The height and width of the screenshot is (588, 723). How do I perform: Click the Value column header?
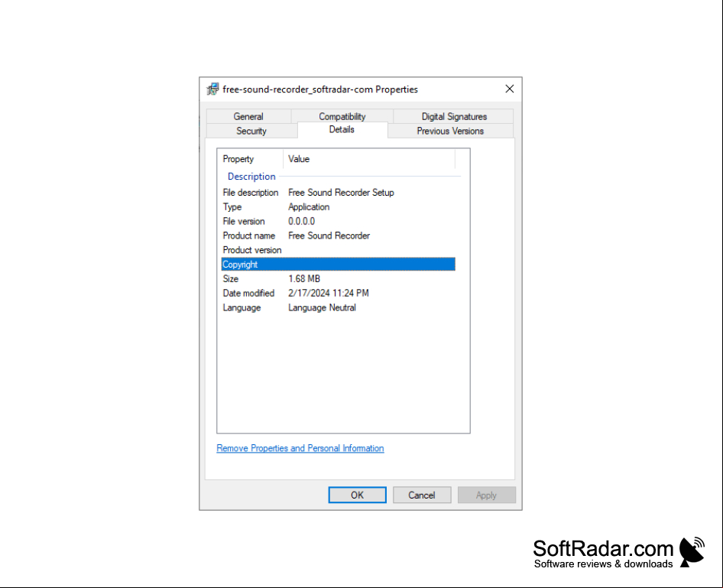click(x=369, y=158)
